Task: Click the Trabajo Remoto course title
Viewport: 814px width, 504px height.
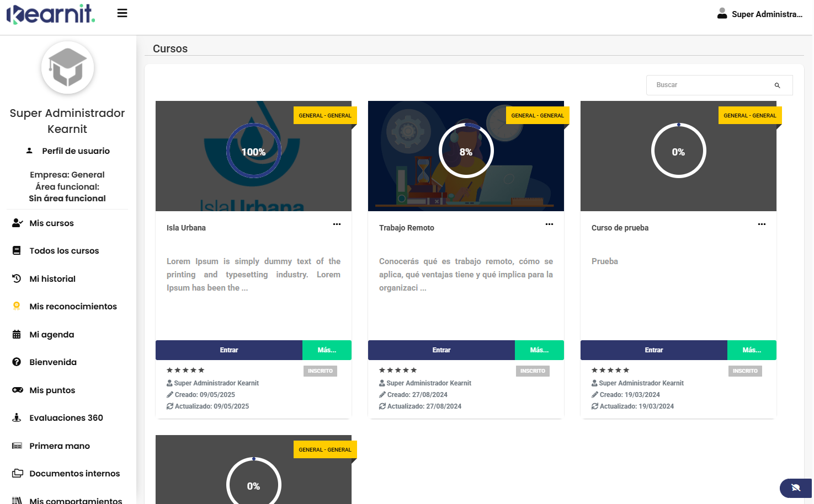Action: click(x=407, y=228)
